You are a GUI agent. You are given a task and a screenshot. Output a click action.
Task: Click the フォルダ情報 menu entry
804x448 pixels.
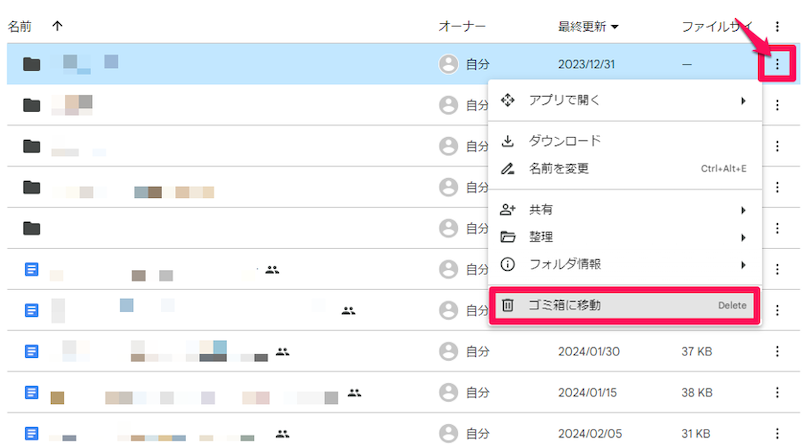coord(565,265)
